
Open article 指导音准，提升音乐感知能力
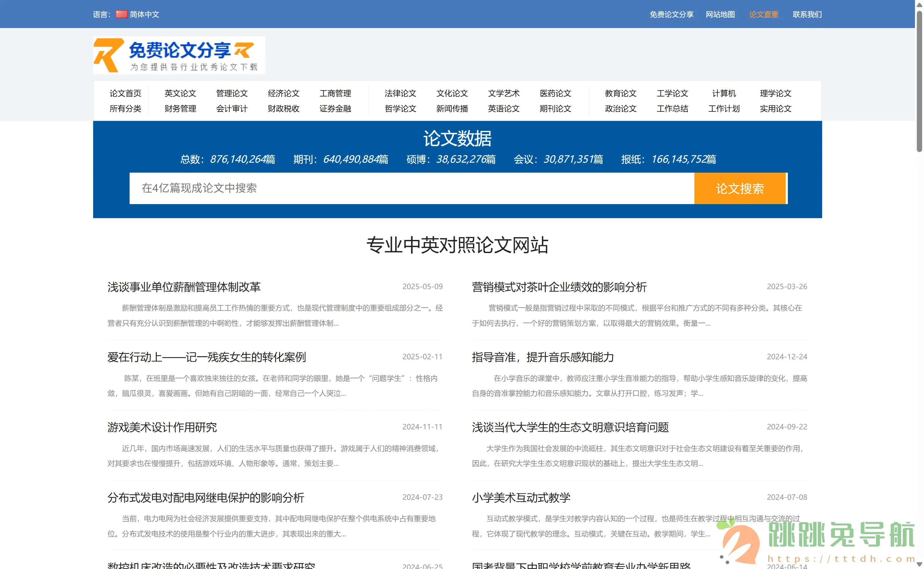tap(543, 357)
